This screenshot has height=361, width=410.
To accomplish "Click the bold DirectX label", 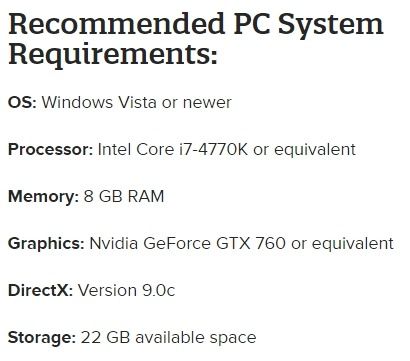I will click(40, 290).
